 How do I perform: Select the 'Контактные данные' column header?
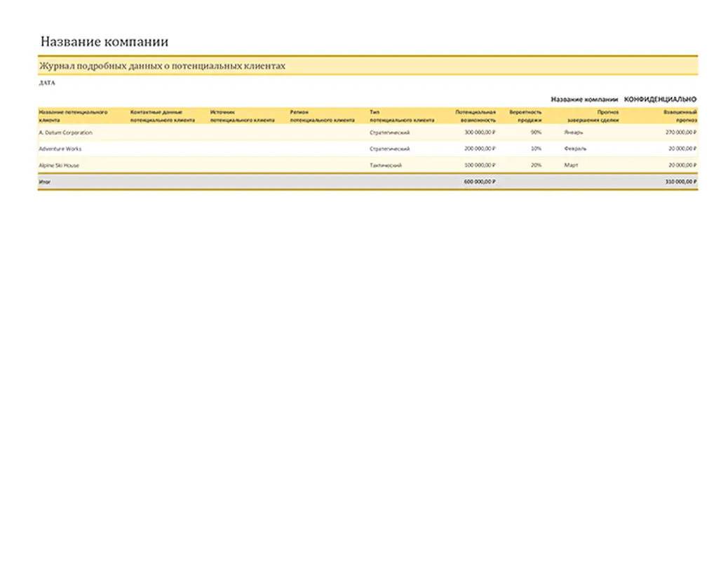coord(162,116)
